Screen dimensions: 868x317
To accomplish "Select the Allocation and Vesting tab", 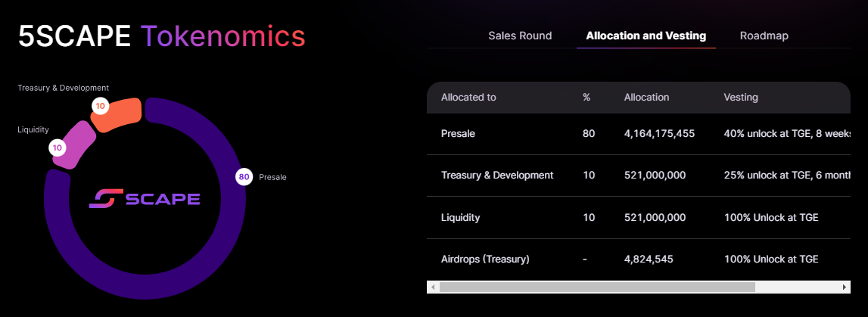I will [646, 36].
